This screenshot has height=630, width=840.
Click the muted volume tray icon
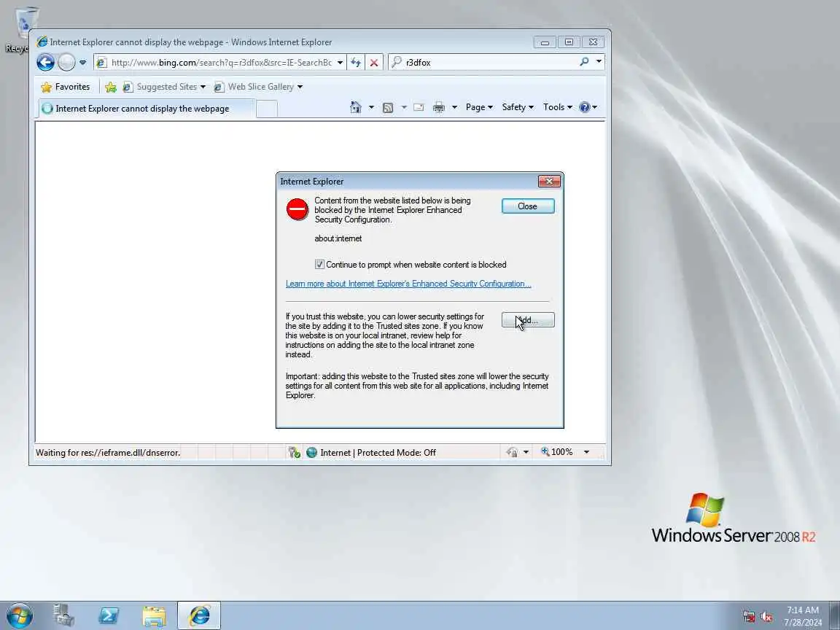(766, 616)
